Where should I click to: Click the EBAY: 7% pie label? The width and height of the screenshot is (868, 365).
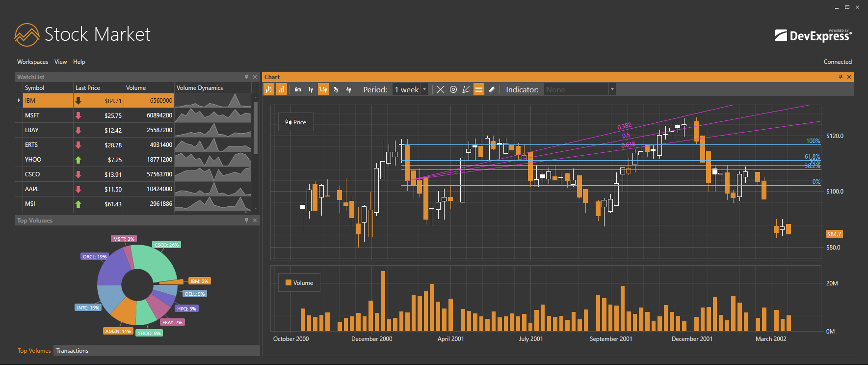(172, 322)
